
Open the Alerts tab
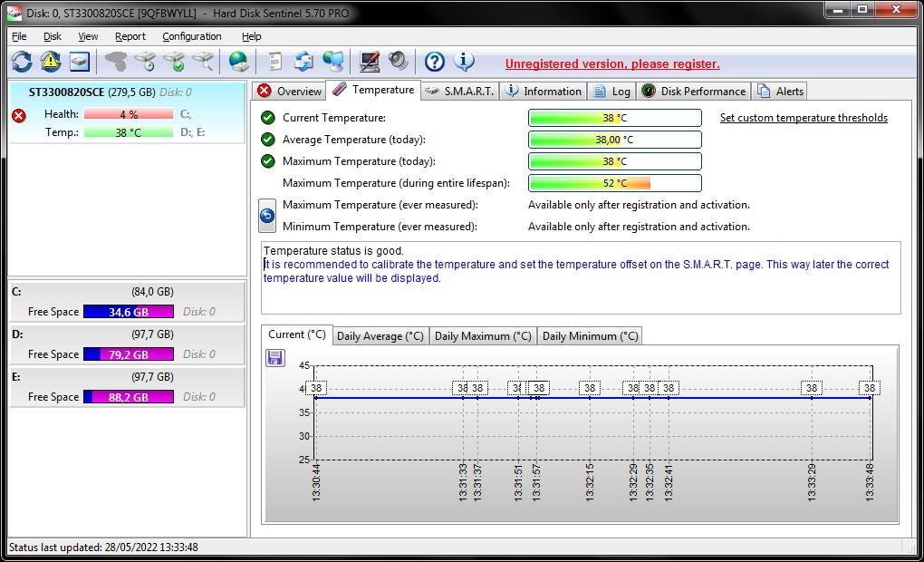[x=780, y=91]
